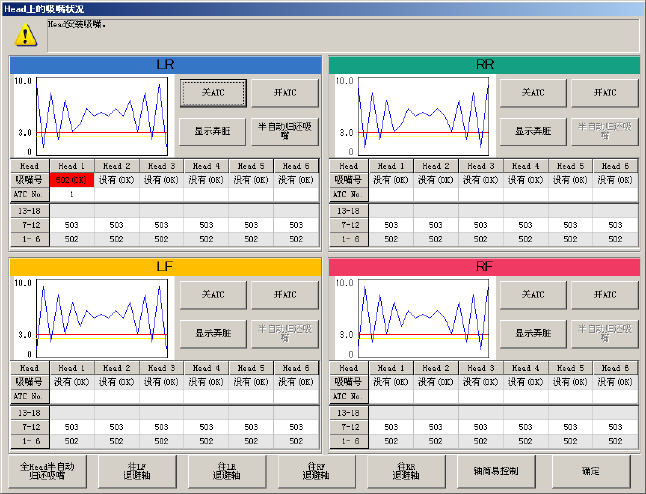Viewport: 646px width, 494px height.
Task: Click the Head 3 column header in RR table
Action: (482, 166)
